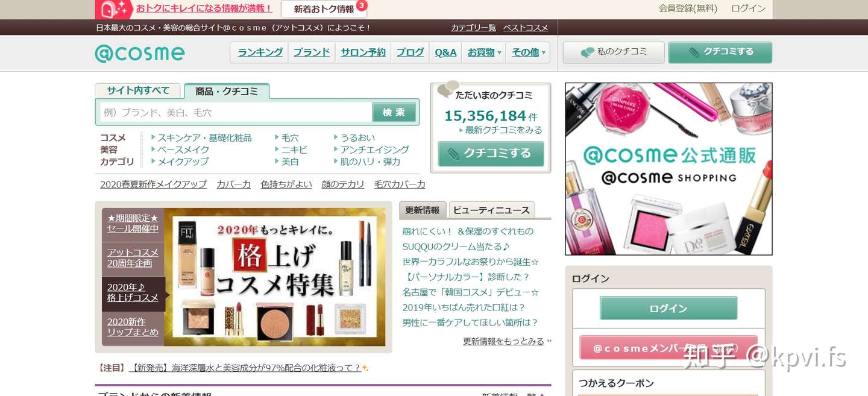Switch to the 更新情報 tab
The height and width of the screenshot is (396, 868).
point(423,210)
